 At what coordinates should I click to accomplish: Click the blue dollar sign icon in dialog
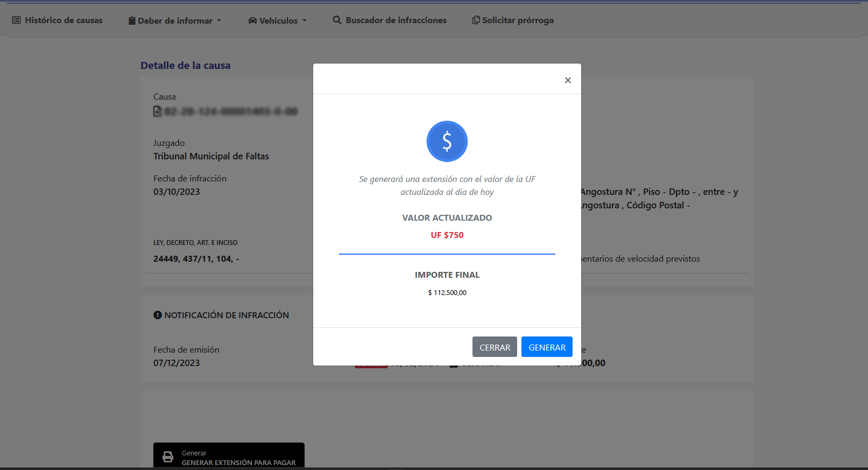pyautogui.click(x=447, y=141)
